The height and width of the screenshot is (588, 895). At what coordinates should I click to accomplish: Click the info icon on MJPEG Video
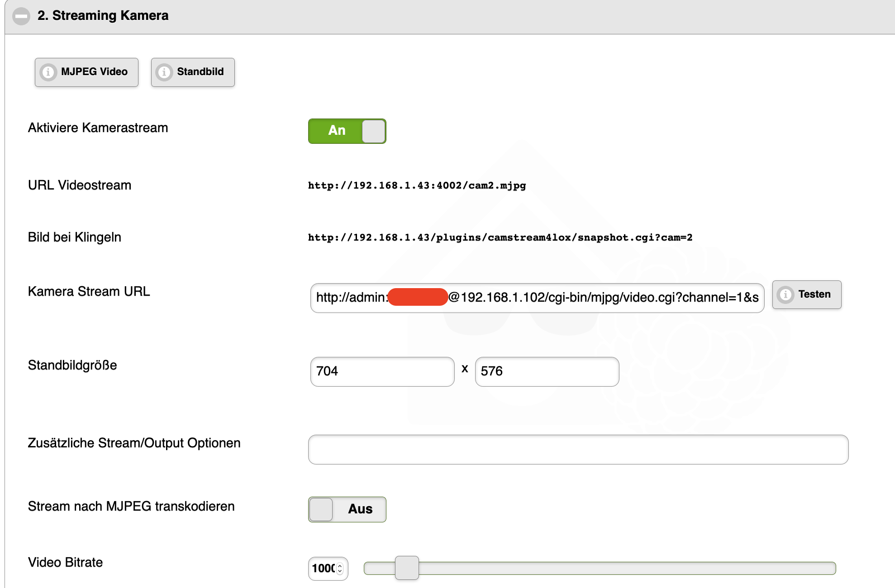[x=48, y=72]
